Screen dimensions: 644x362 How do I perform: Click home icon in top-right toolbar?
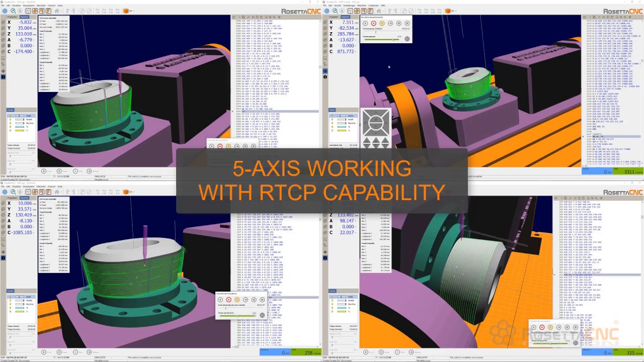(379, 11)
